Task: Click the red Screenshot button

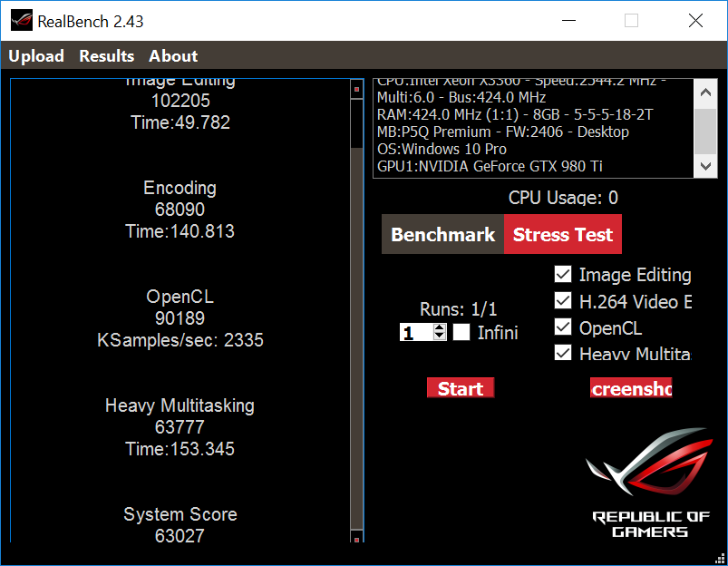Action: [x=631, y=388]
